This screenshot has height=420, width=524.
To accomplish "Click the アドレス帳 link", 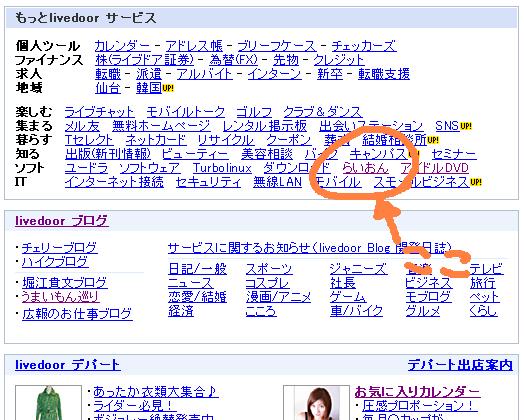I will click(x=193, y=46).
